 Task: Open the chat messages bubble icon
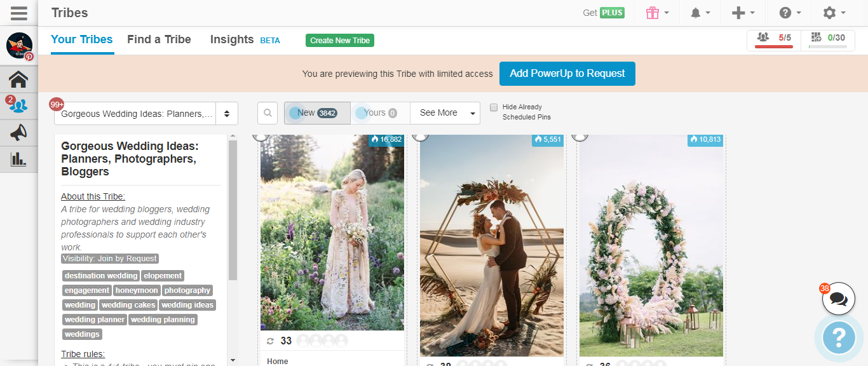tap(838, 299)
